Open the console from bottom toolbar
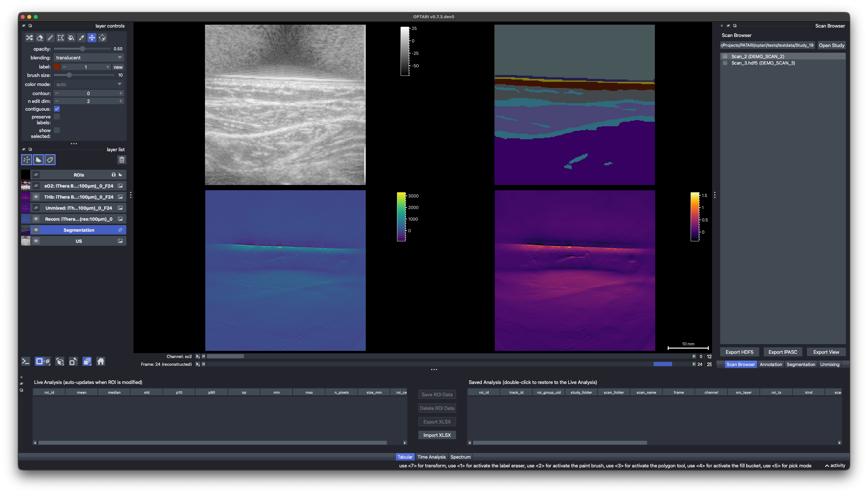 tap(25, 361)
